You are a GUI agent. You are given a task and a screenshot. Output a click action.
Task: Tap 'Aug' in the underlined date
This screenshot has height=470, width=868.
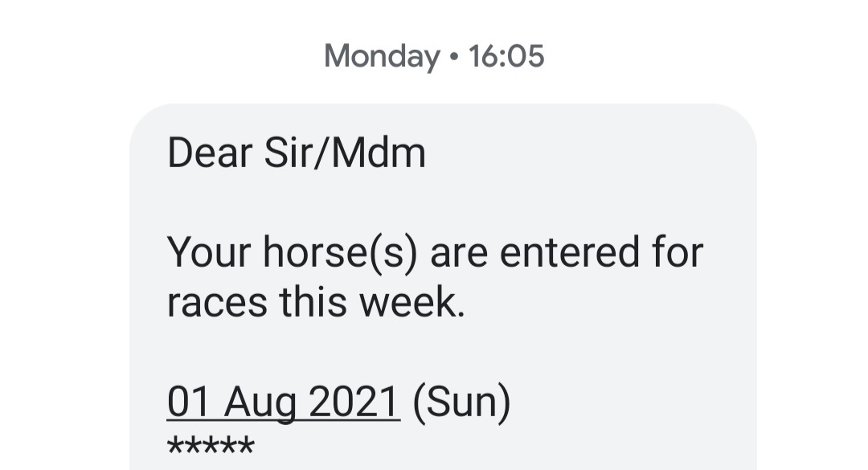pyautogui.click(x=260, y=403)
